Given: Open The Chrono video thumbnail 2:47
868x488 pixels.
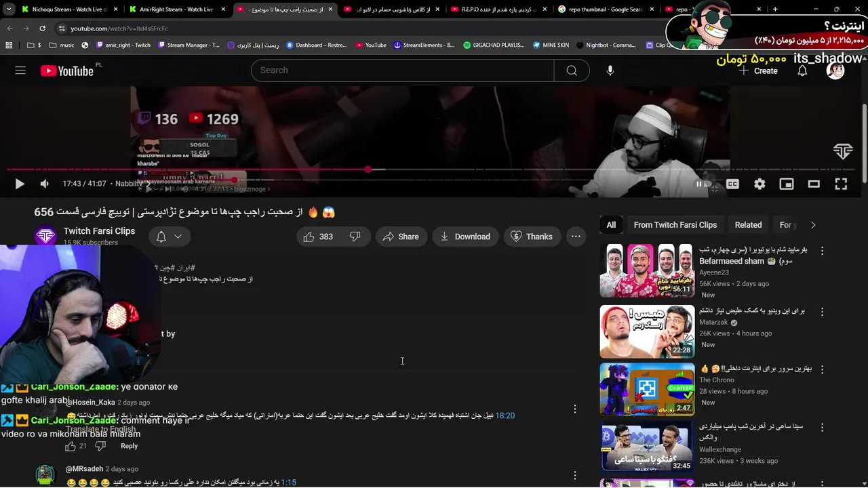Looking at the screenshot, I should [x=647, y=390].
